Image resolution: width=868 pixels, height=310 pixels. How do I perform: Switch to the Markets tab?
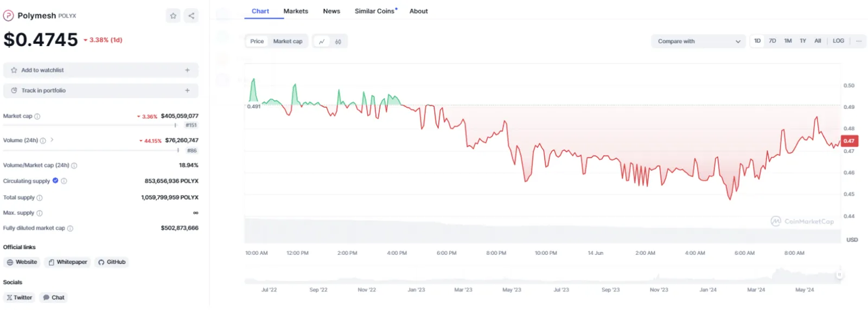click(x=296, y=11)
